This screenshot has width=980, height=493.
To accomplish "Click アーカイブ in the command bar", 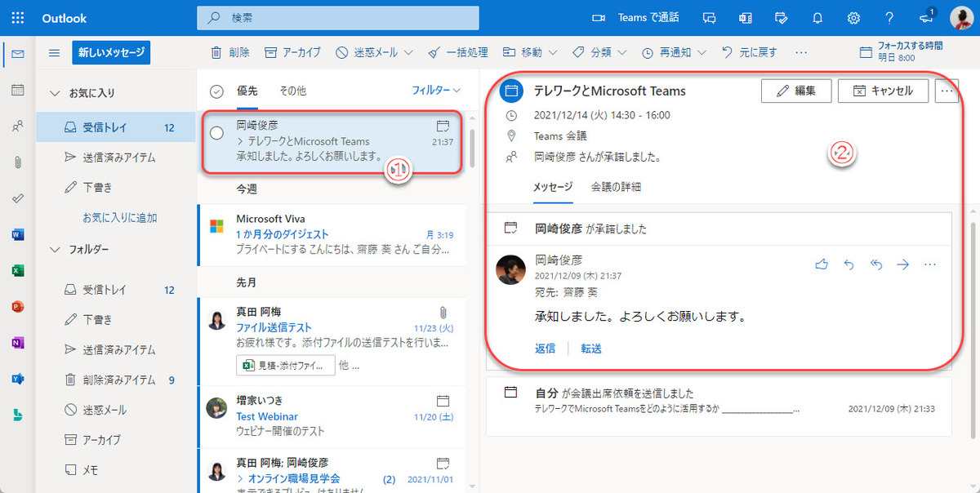I will pos(292,53).
